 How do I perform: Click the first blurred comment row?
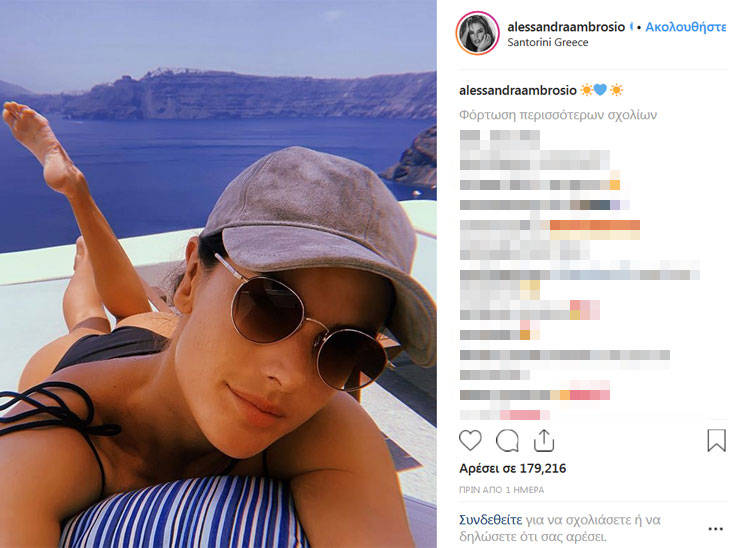(x=500, y=136)
